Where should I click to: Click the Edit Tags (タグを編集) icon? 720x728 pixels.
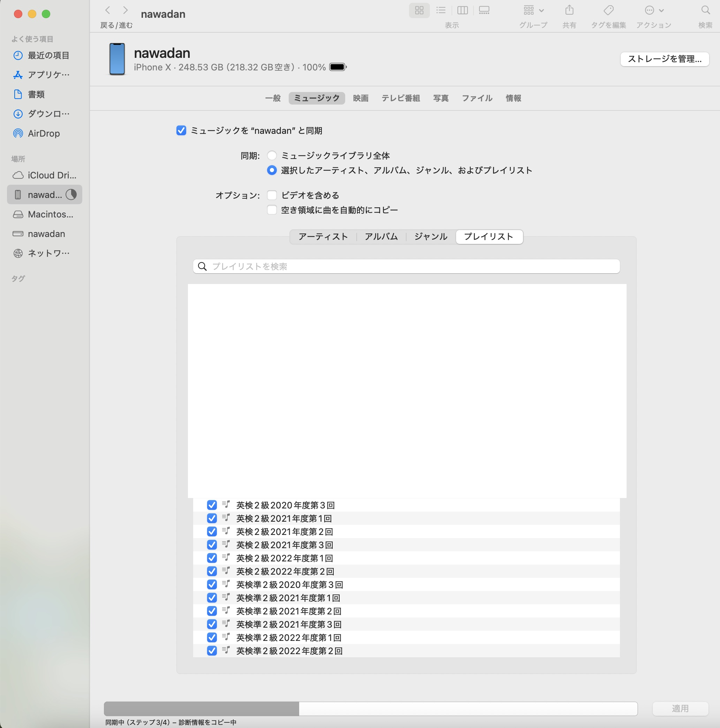click(x=608, y=10)
